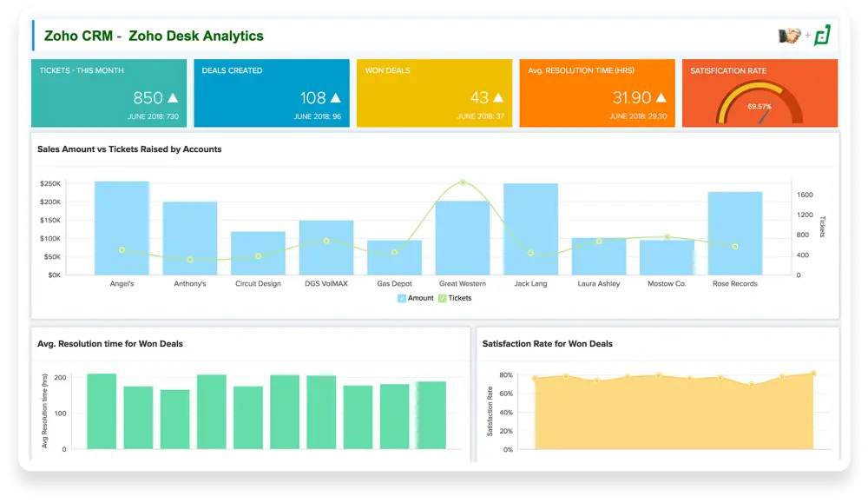Click the 80% satisfaction axis label
The image size is (868, 503).
pos(506,375)
